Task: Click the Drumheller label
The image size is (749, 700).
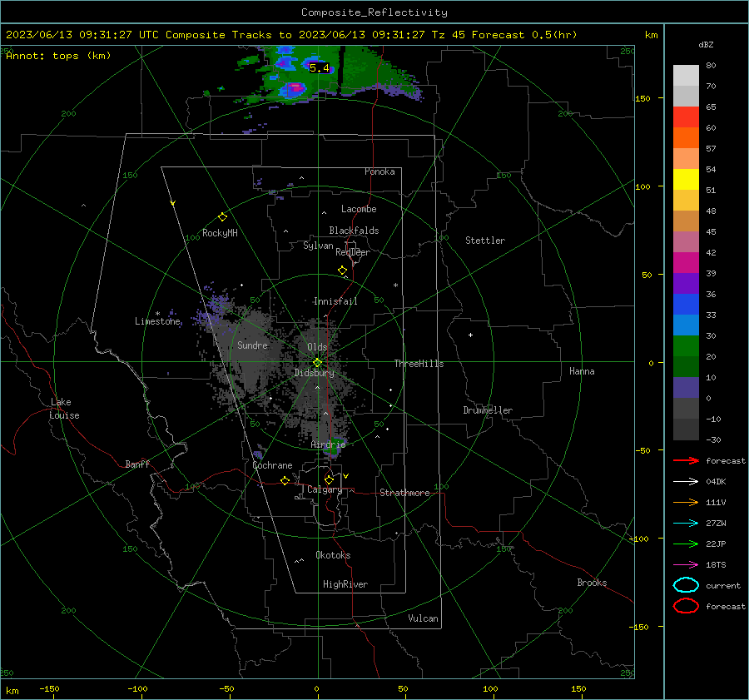Action: tap(488, 410)
